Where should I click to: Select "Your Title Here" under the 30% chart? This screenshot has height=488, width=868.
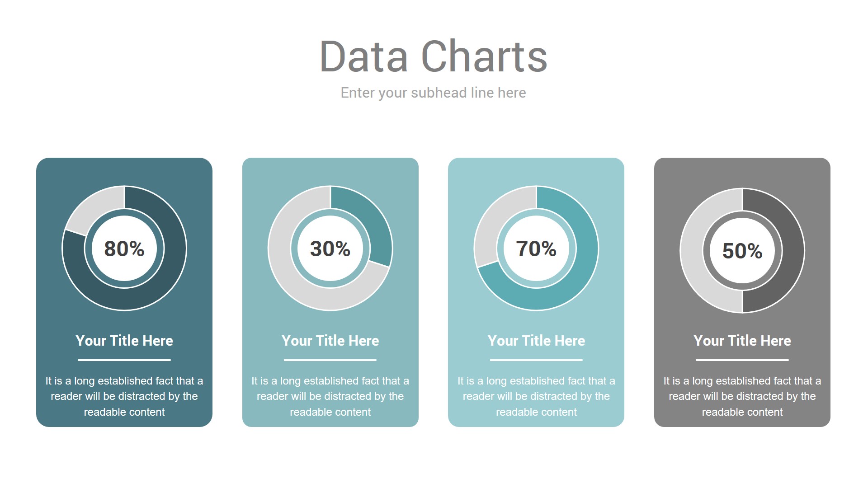[330, 341]
